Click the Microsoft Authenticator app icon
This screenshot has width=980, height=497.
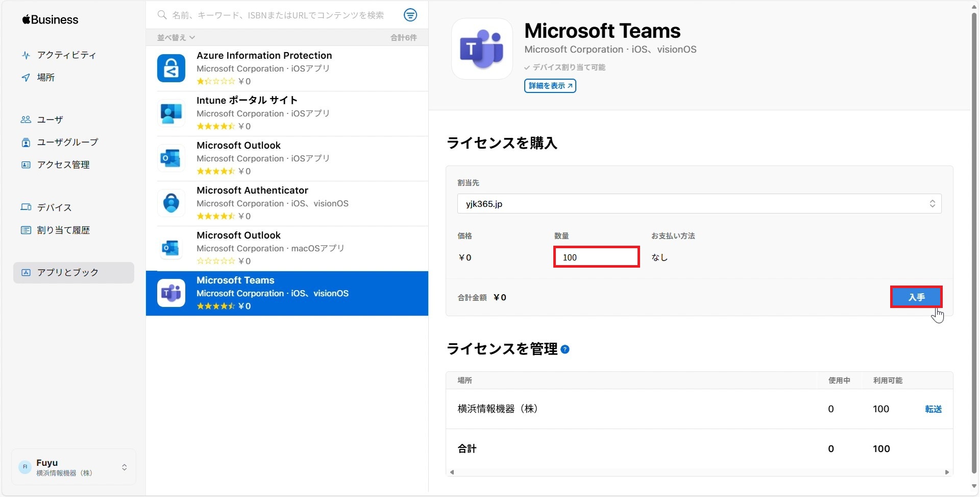[171, 203]
